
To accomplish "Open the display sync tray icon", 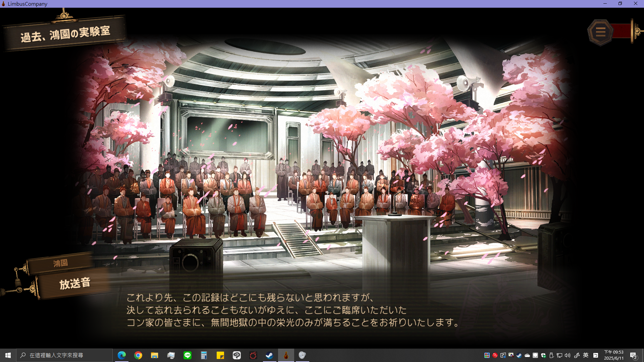I will tap(503, 355).
